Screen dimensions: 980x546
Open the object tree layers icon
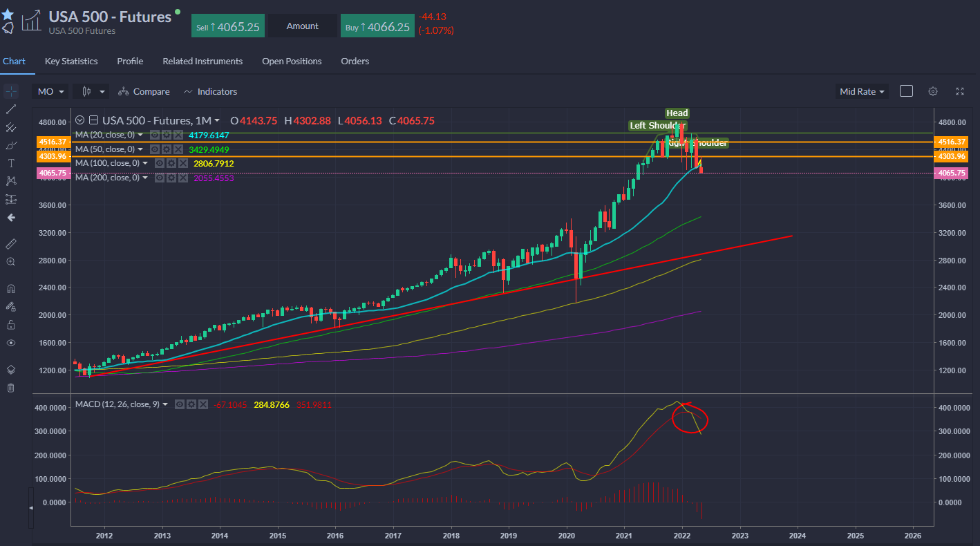click(10, 370)
